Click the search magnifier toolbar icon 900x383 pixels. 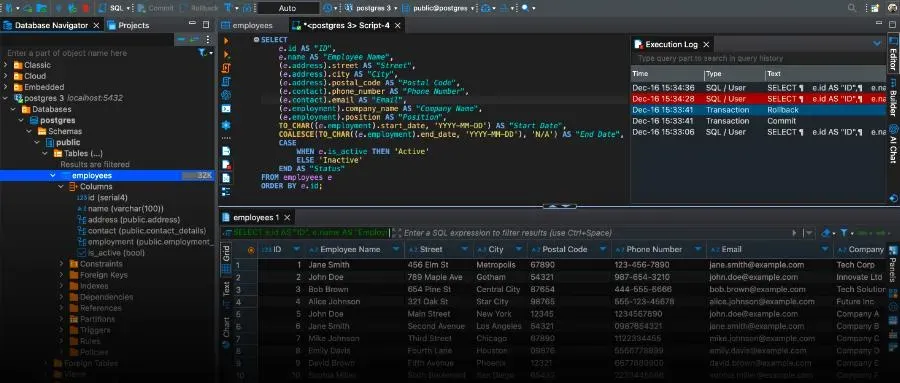point(525,9)
